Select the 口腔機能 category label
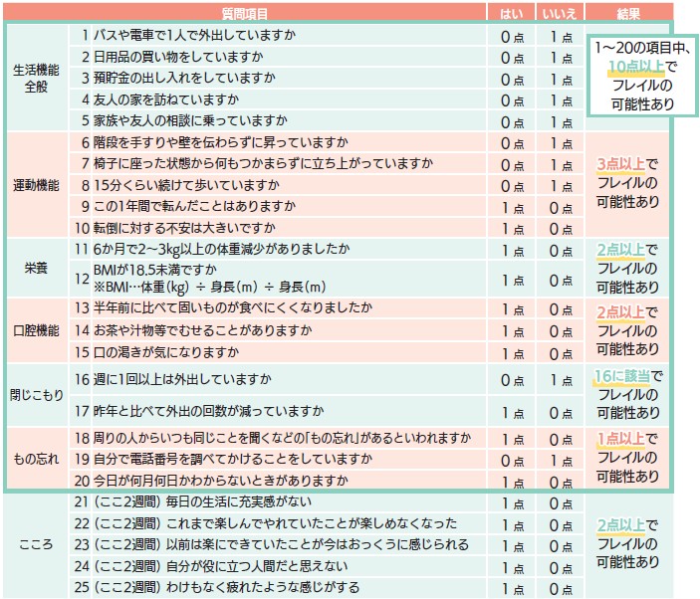 (35, 330)
